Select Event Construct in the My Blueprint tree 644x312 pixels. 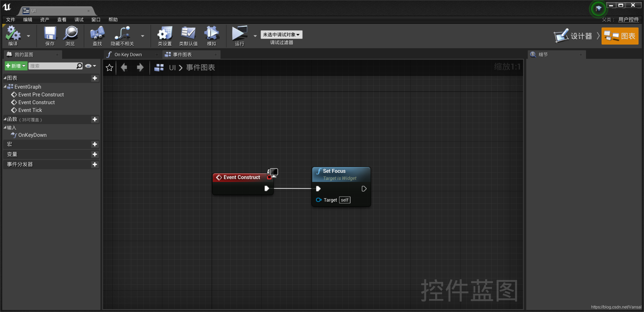[x=36, y=102]
